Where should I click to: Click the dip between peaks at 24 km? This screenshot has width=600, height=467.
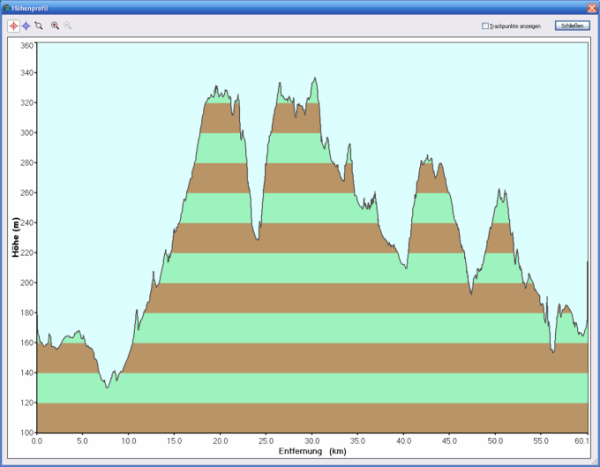coord(257,240)
